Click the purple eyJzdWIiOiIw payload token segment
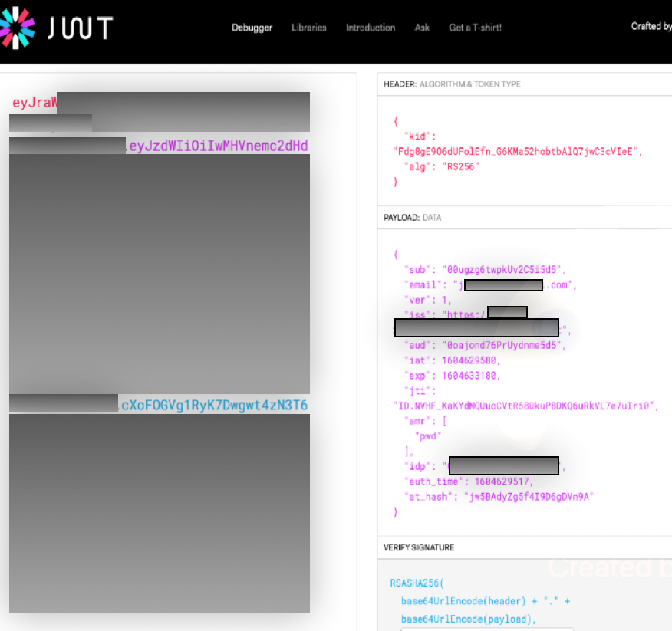This screenshot has width=672, height=631. 219,146
